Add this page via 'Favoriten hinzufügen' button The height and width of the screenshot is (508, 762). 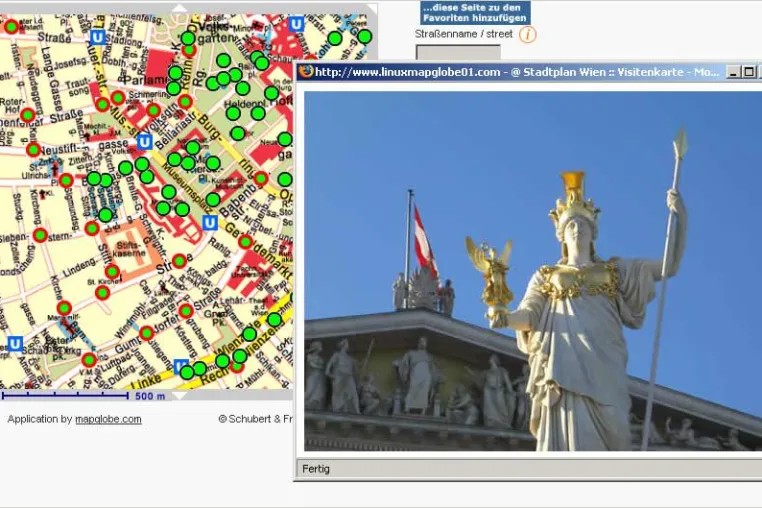475,13
